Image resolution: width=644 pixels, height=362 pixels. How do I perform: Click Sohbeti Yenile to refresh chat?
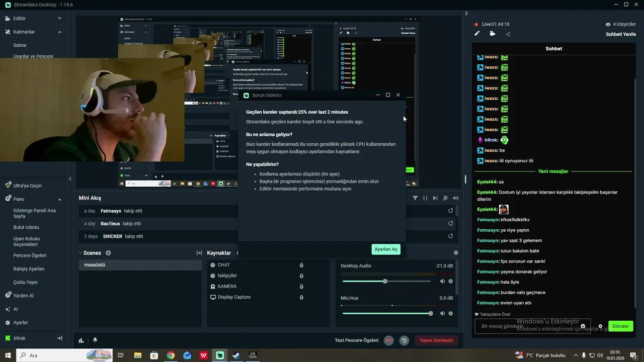621,34
